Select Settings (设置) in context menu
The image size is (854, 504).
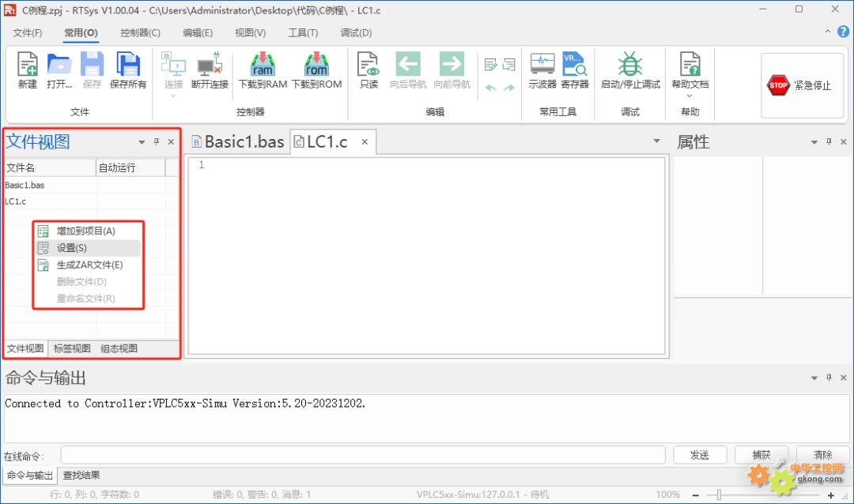72,248
